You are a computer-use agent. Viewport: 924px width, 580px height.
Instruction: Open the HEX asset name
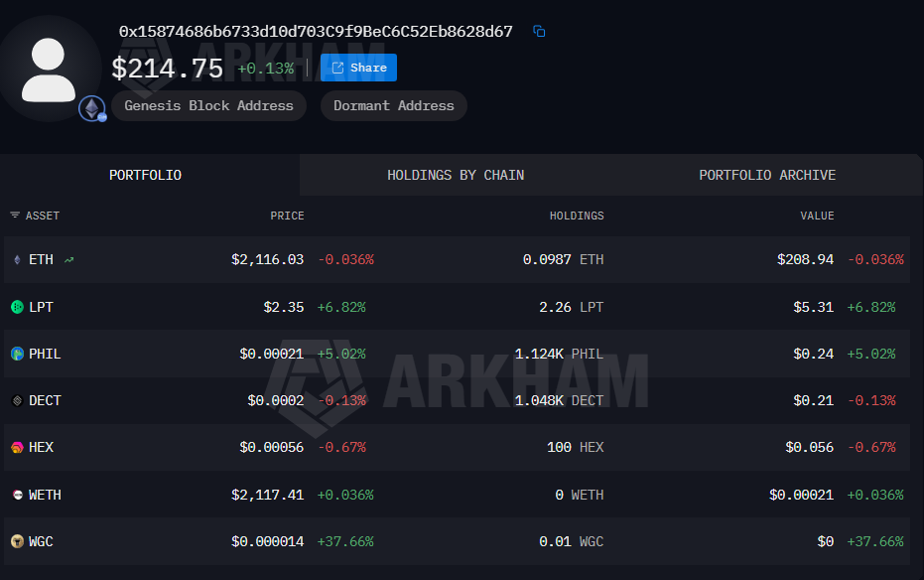(42, 447)
